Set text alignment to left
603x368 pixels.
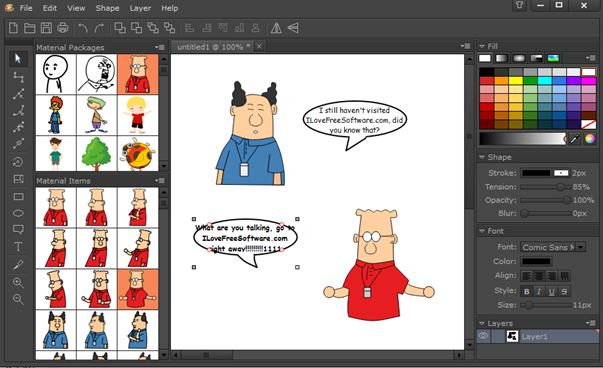526,276
